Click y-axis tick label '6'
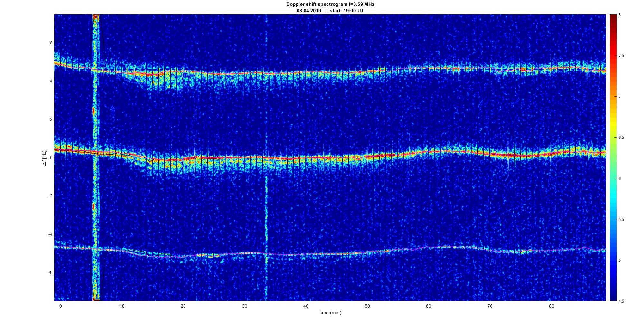Image resolution: width=644 pixels, height=323 pixels. tap(51, 43)
